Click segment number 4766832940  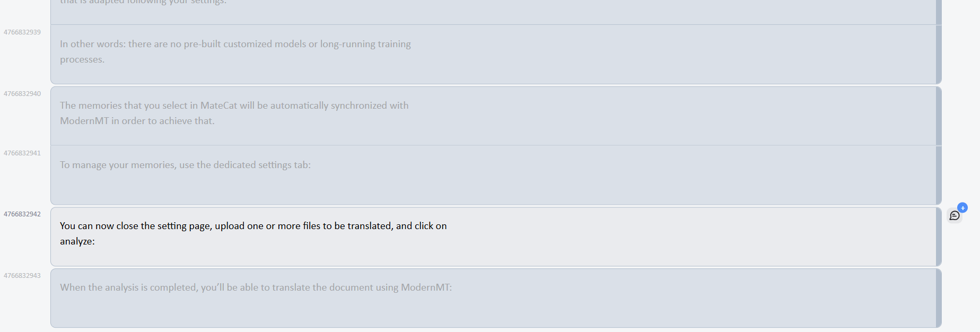pos(22,94)
